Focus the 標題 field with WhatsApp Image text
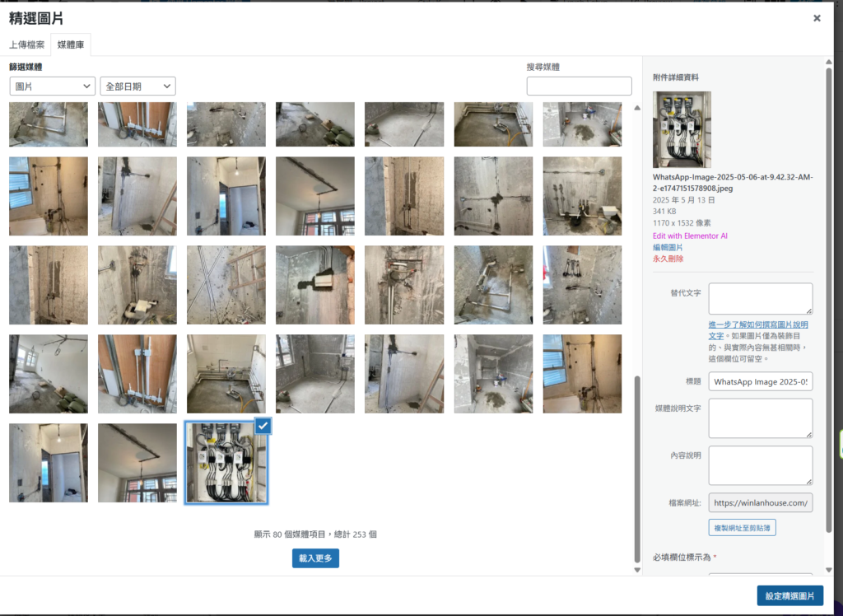 tap(760, 382)
